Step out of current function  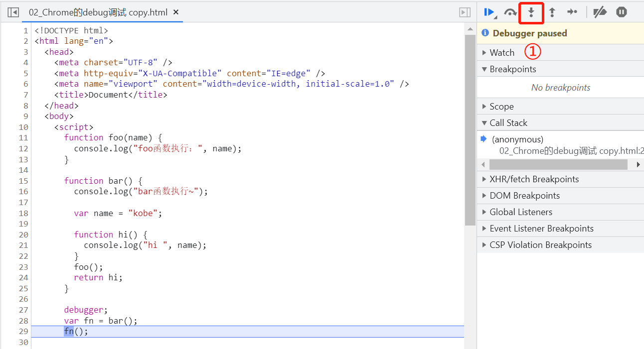tap(552, 12)
